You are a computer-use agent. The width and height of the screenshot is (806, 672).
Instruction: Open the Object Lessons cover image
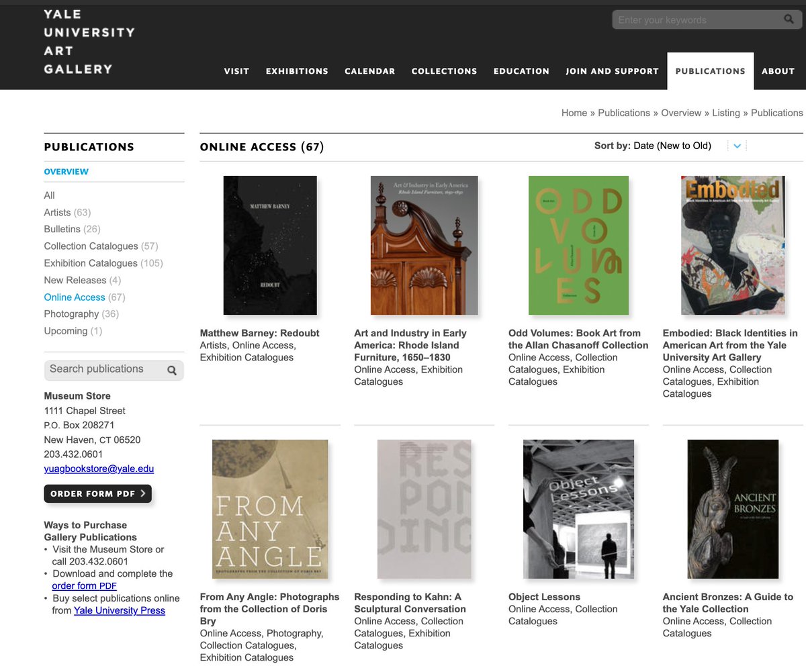[579, 510]
